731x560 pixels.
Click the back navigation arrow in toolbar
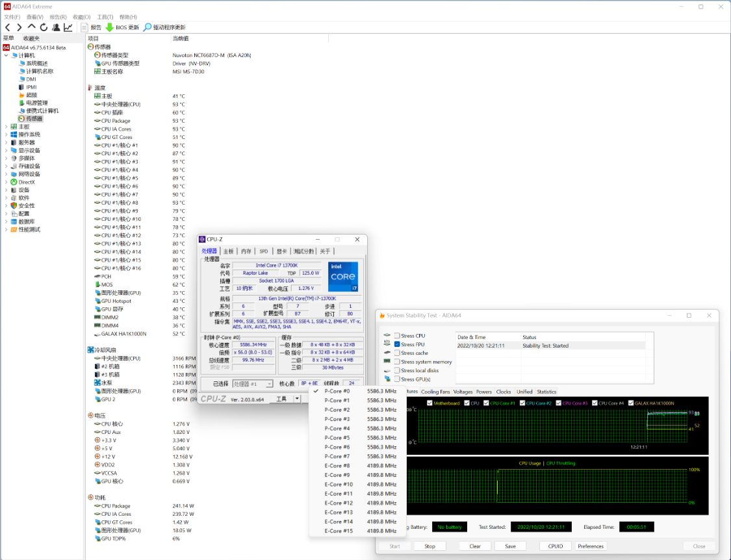[8, 27]
